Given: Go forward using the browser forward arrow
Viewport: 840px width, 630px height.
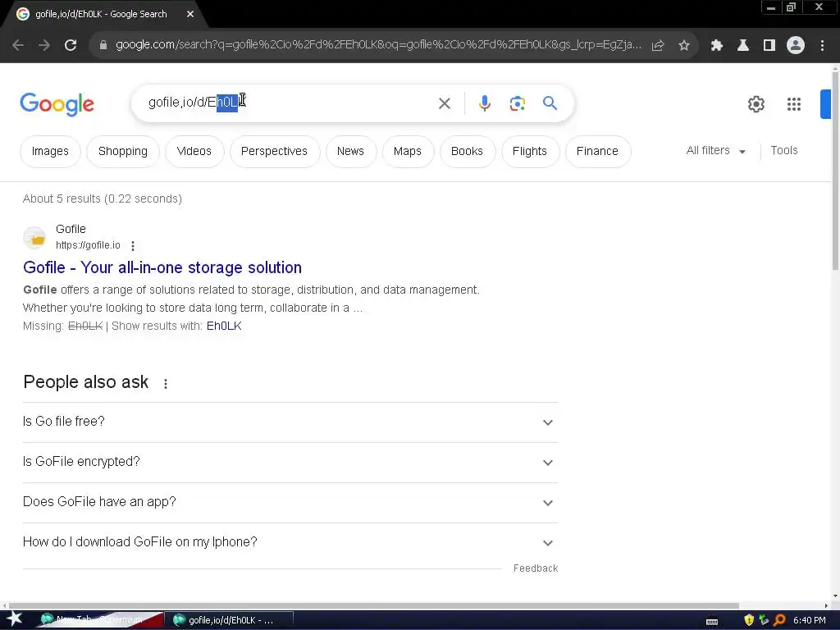Looking at the screenshot, I should (44, 46).
